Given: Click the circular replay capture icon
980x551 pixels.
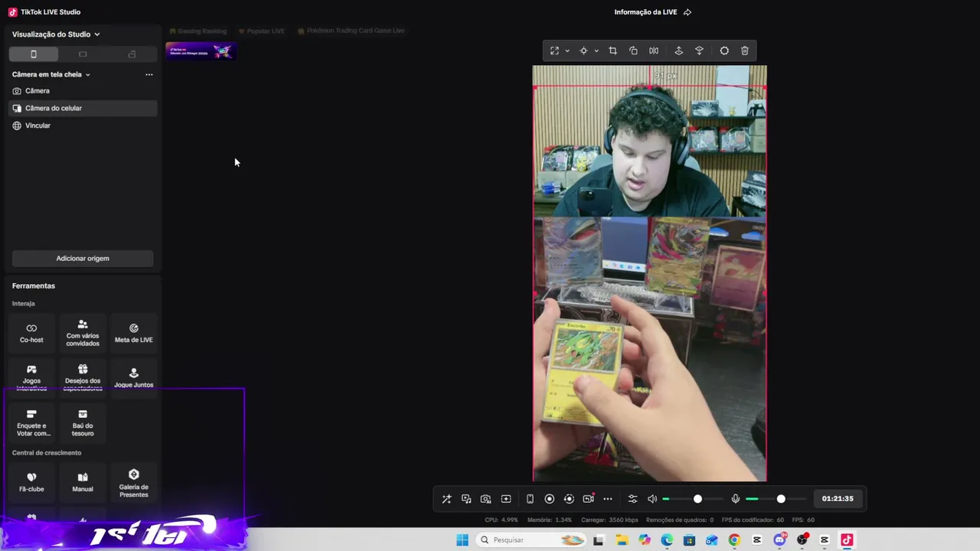Looking at the screenshot, I should pos(569,499).
